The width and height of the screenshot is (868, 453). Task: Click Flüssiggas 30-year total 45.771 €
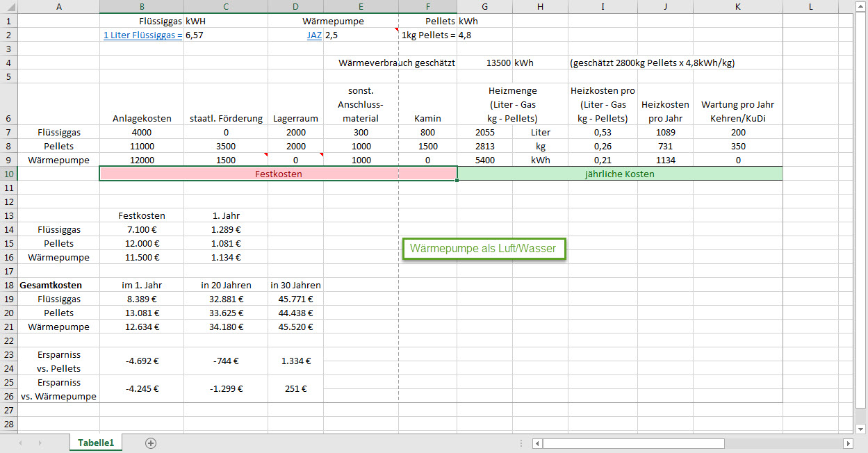pos(295,299)
